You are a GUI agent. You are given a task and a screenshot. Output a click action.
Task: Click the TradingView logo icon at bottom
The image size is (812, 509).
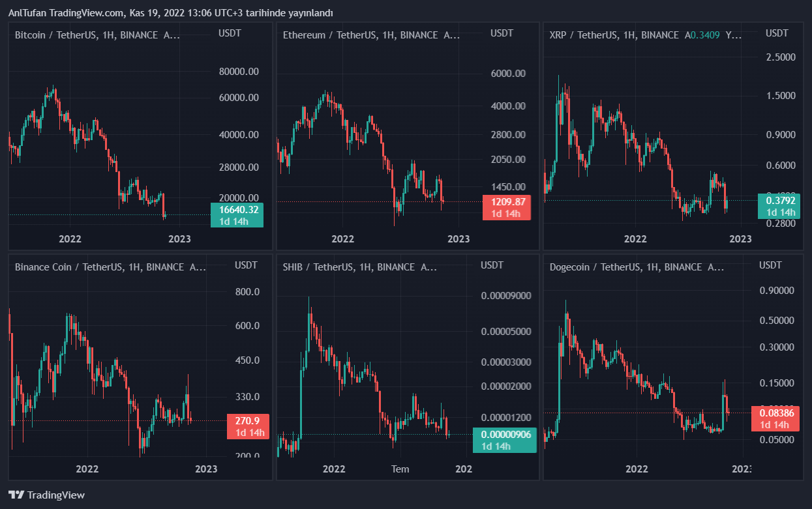(16, 495)
